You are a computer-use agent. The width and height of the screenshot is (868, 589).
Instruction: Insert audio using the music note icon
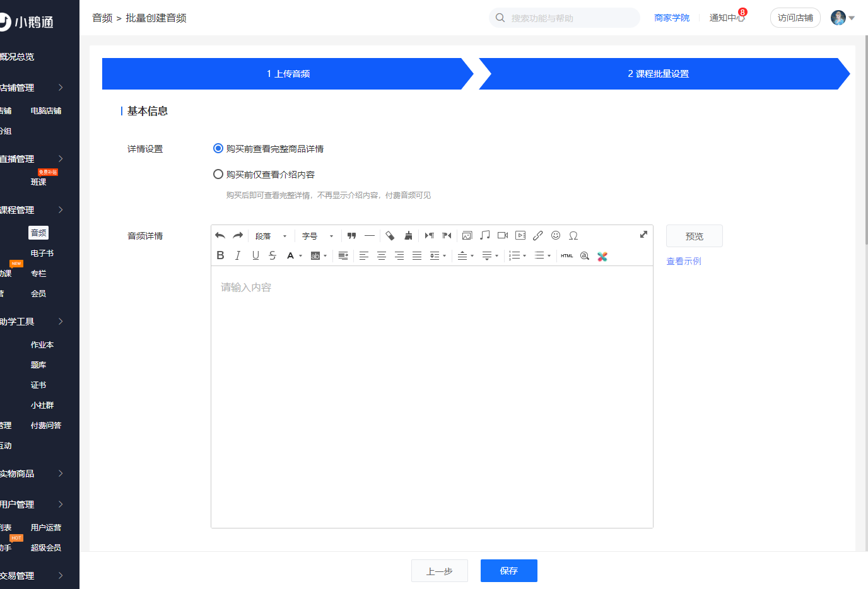click(x=485, y=236)
